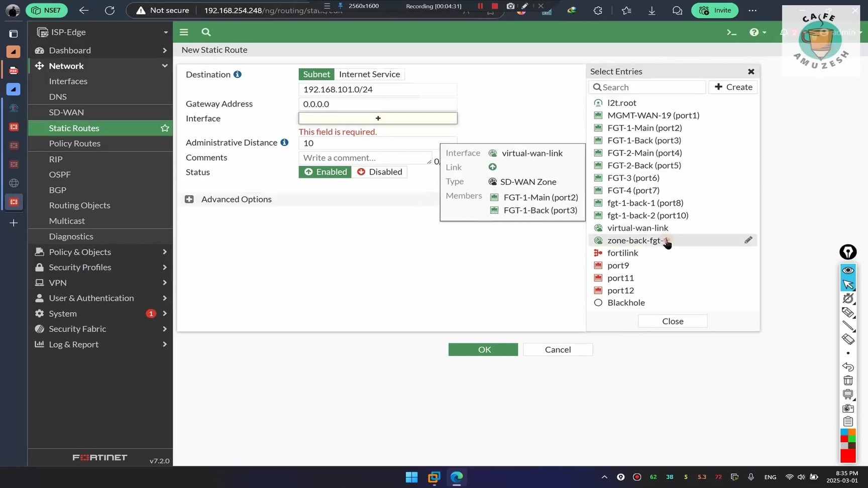Reload the browser page
This screenshot has width=868, height=488.
coord(110,10)
